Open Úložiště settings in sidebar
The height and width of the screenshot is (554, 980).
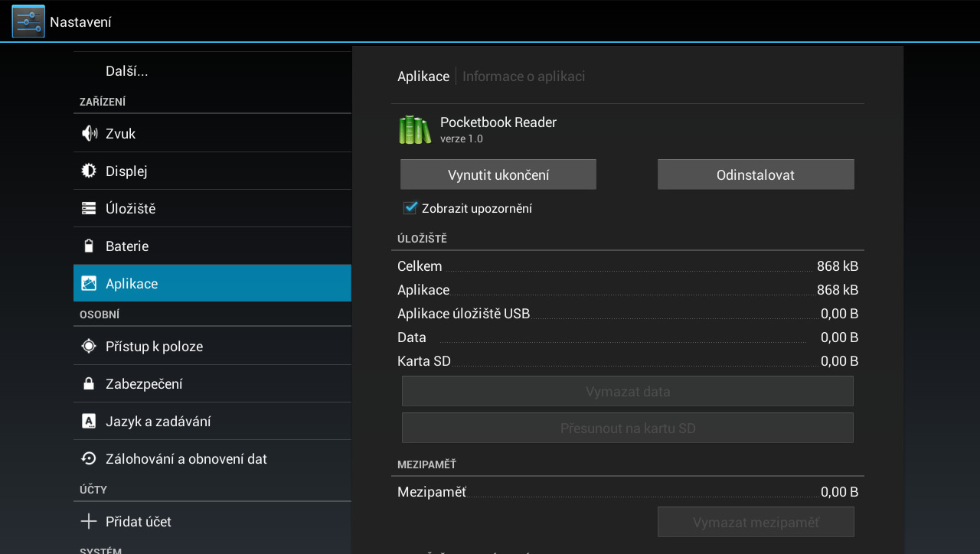[212, 208]
